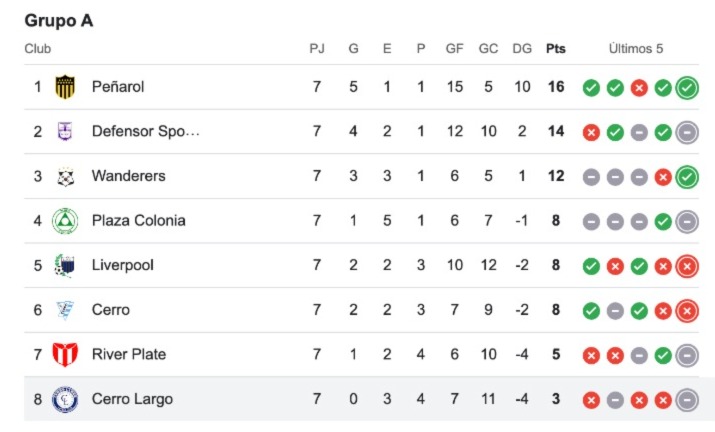Open the Cerro Largo team row

tap(361, 399)
